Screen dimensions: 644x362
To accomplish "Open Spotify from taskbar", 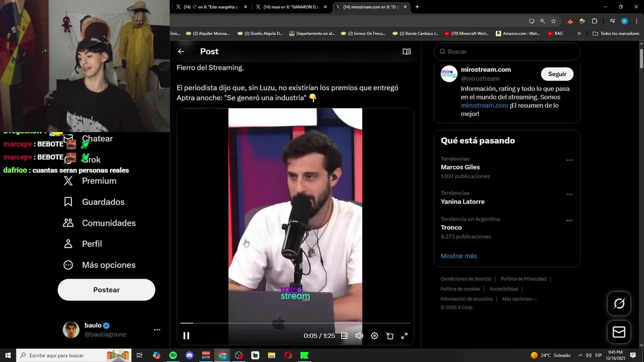I will point(173,355).
